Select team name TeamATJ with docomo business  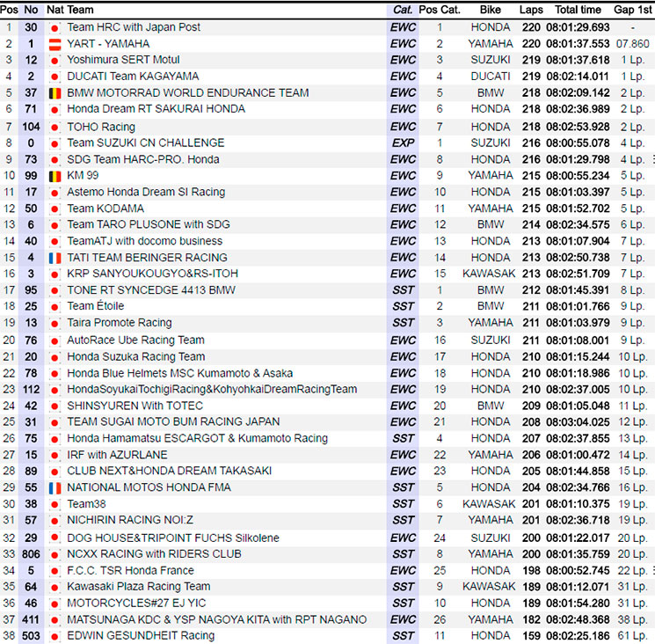coord(144,241)
